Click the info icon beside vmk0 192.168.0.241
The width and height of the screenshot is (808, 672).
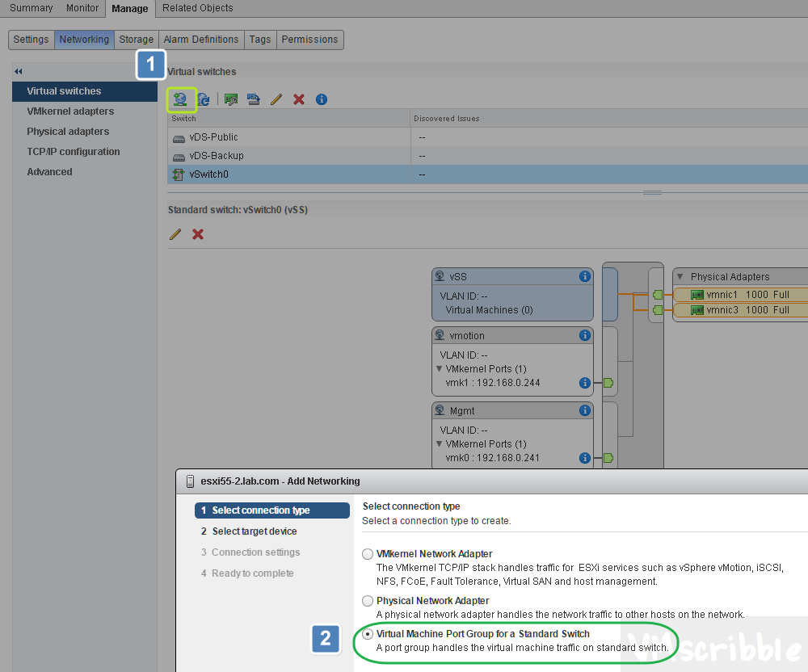tap(585, 458)
